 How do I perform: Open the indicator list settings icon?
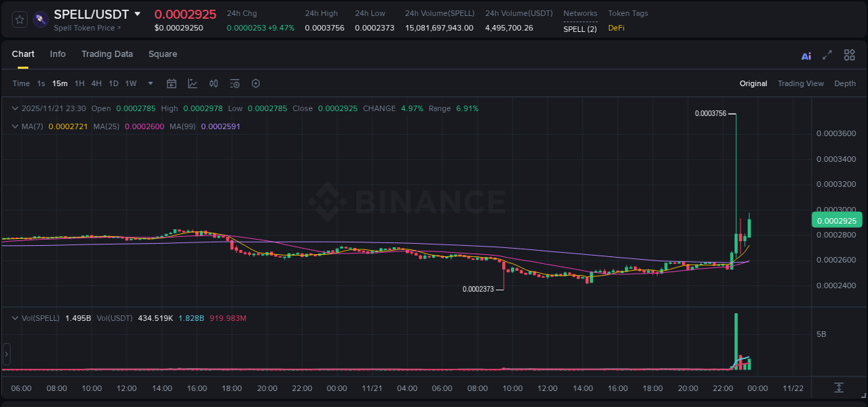[234, 83]
